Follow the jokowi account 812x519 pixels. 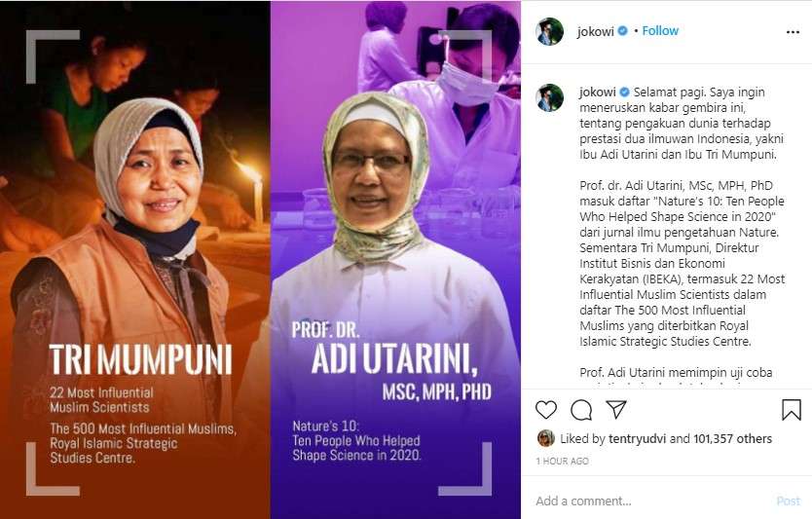pyautogui.click(x=660, y=31)
